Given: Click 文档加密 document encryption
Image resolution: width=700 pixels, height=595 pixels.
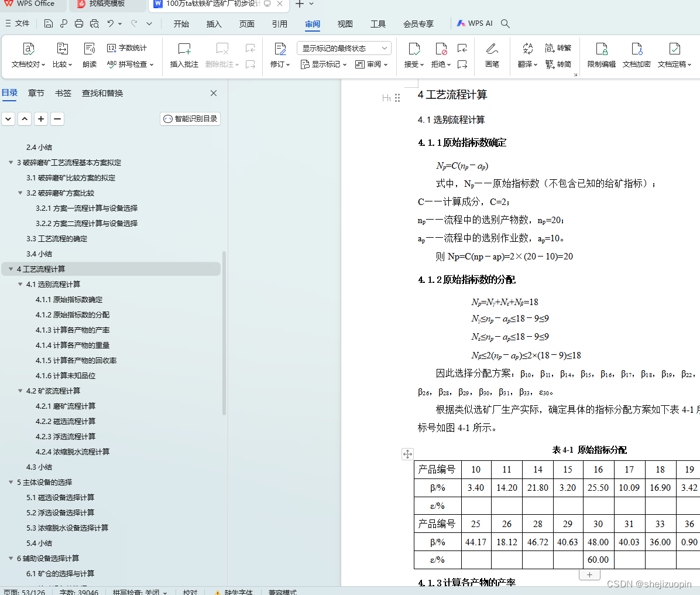Looking at the screenshot, I should [x=637, y=56].
